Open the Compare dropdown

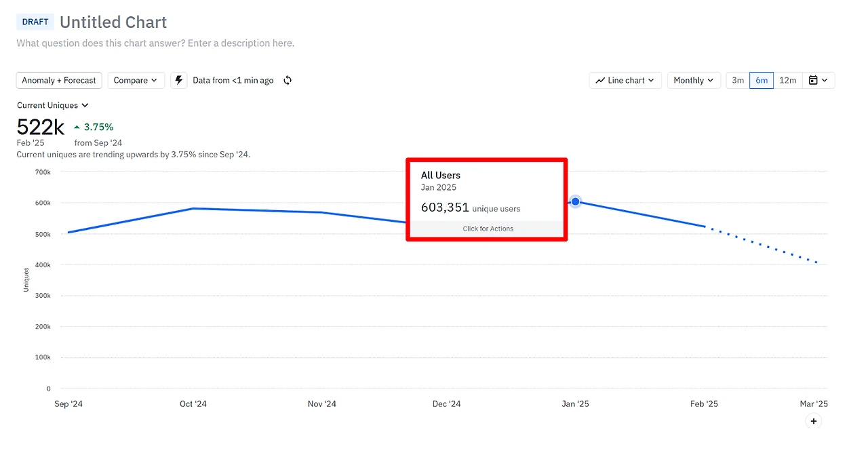pos(136,80)
